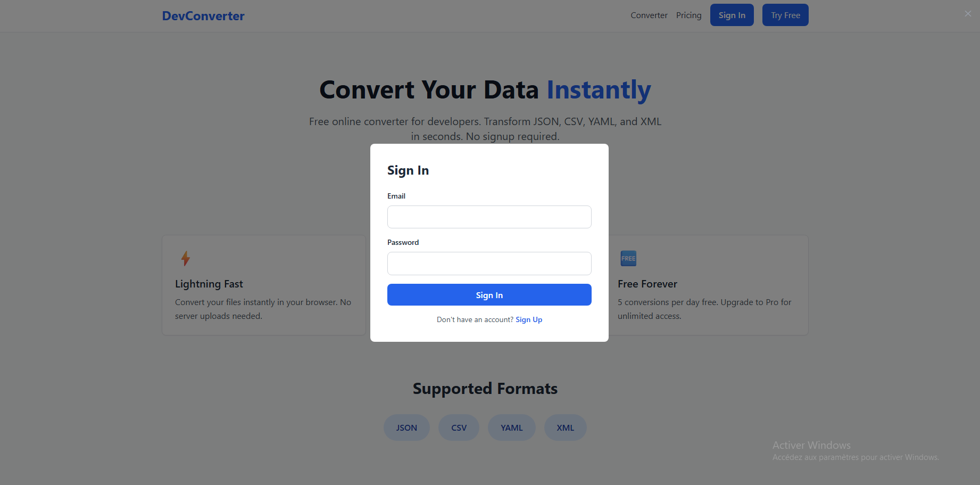Open the Pricing page

[x=688, y=15]
